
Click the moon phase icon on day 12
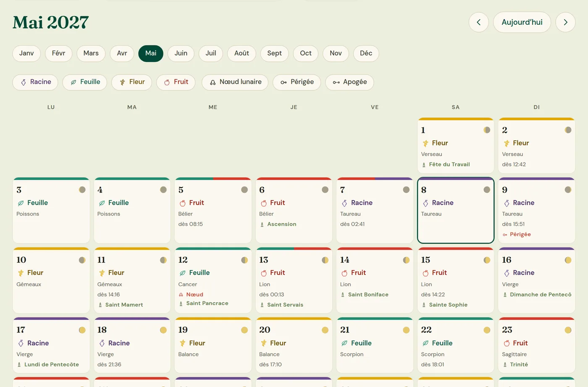pyautogui.click(x=244, y=260)
